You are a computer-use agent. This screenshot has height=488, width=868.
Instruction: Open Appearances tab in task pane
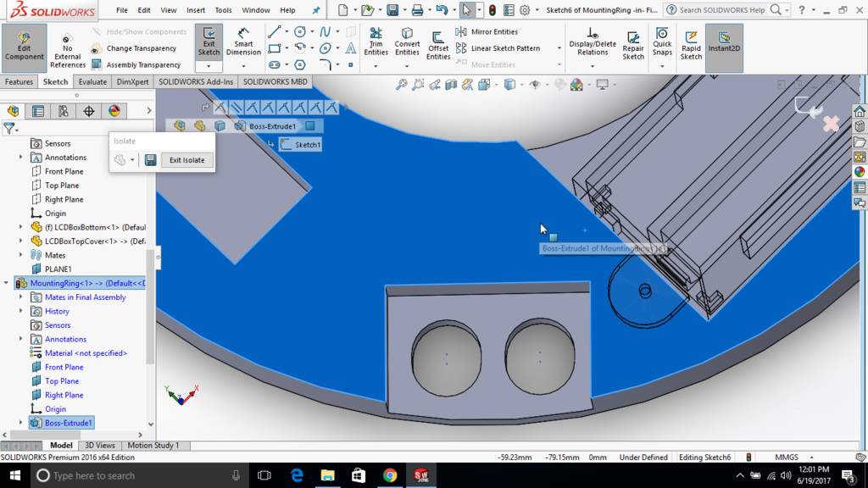[x=860, y=172]
